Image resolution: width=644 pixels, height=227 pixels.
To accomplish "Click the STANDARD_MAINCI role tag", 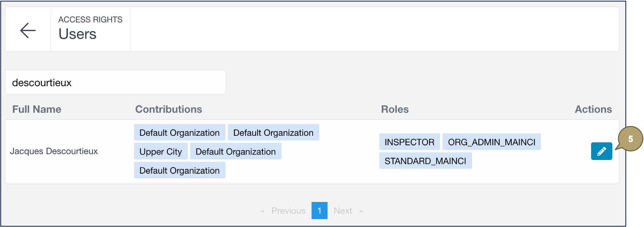I will [x=425, y=161].
